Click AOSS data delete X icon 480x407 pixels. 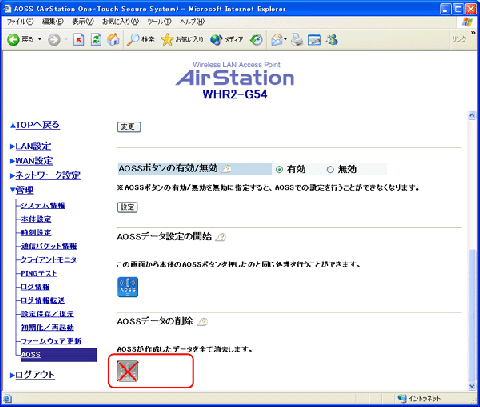(x=128, y=371)
